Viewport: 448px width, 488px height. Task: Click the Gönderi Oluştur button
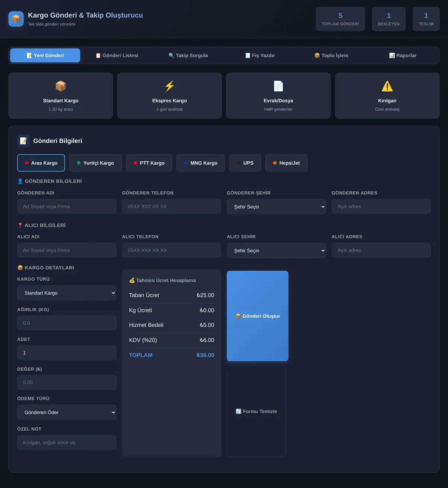258,316
